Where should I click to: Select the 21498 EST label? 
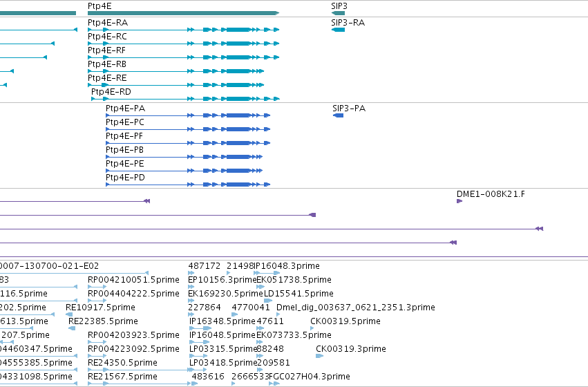240,266
